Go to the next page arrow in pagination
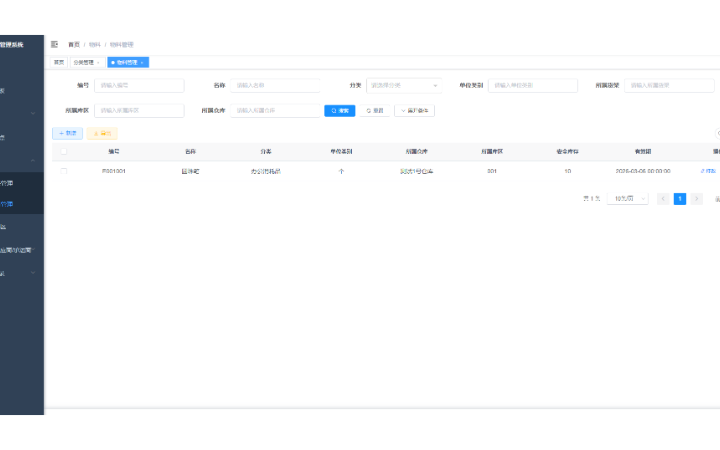The width and height of the screenshot is (720, 450). [696, 199]
